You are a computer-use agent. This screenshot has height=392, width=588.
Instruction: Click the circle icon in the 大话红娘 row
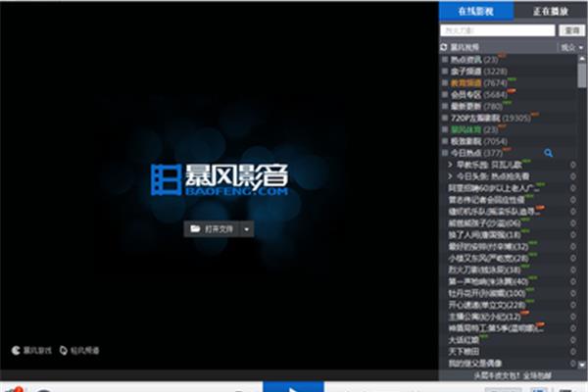(x=573, y=340)
